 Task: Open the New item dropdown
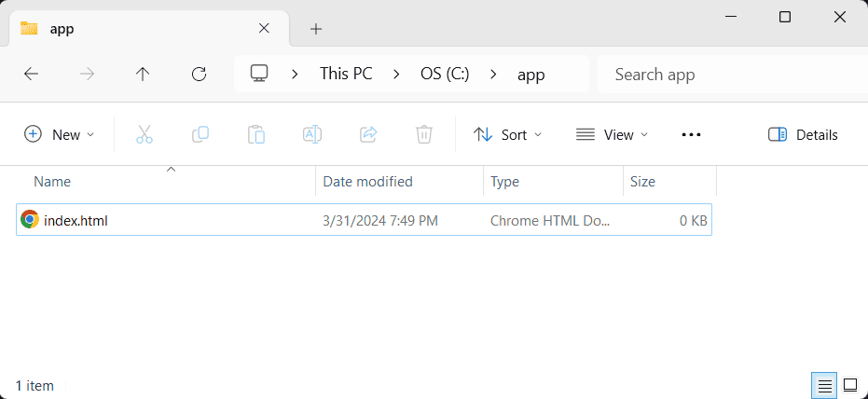(x=59, y=134)
